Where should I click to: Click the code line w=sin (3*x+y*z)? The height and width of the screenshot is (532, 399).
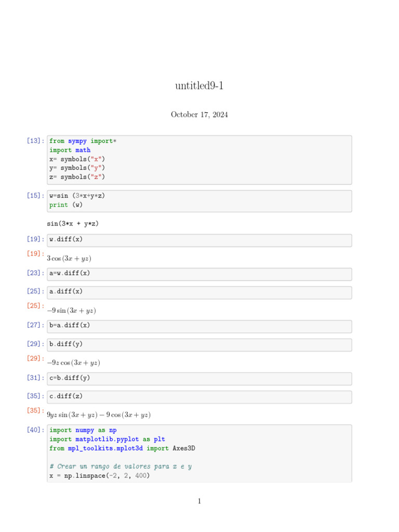click(77, 196)
